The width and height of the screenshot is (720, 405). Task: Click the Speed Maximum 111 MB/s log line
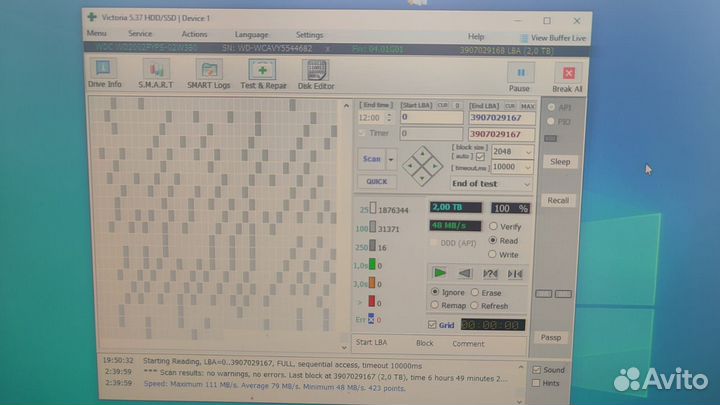pyautogui.click(x=274, y=386)
